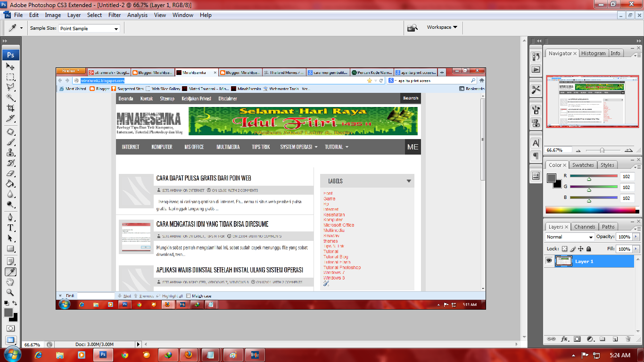The image size is (644, 362).
Task: Select the Dodge tool
Action: pos(10,205)
